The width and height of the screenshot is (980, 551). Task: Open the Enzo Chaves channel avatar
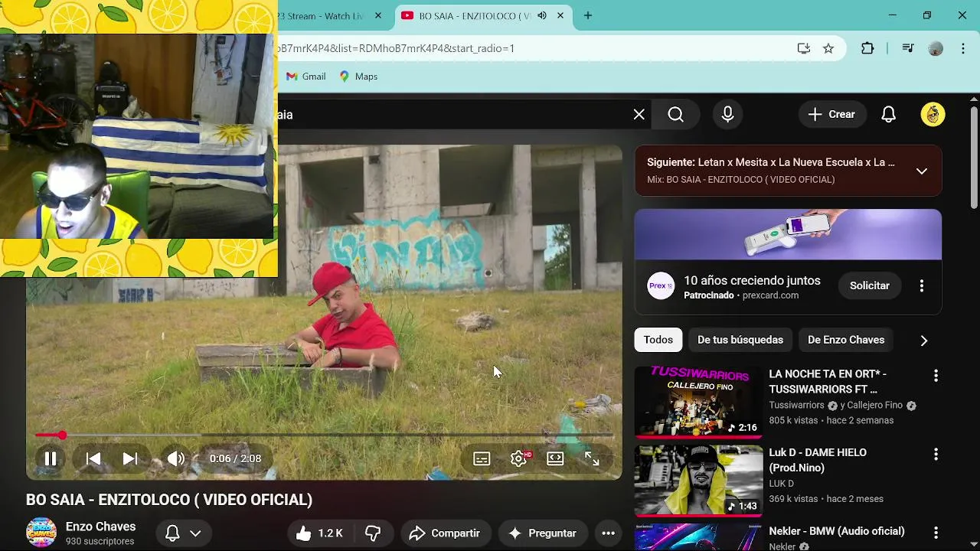(x=41, y=533)
